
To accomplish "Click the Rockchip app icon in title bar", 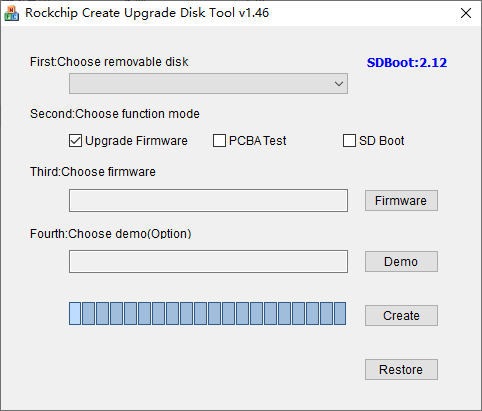I will [11, 13].
